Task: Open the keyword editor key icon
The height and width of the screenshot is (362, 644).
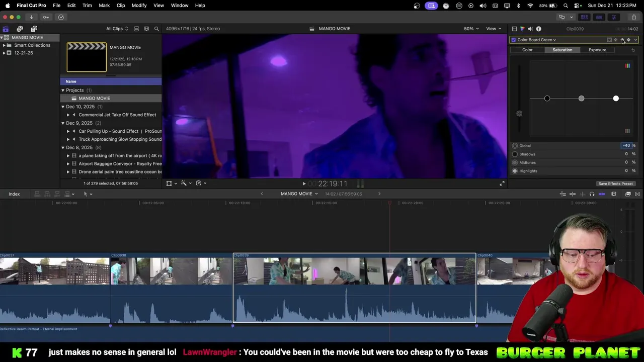Action: [x=46, y=17]
